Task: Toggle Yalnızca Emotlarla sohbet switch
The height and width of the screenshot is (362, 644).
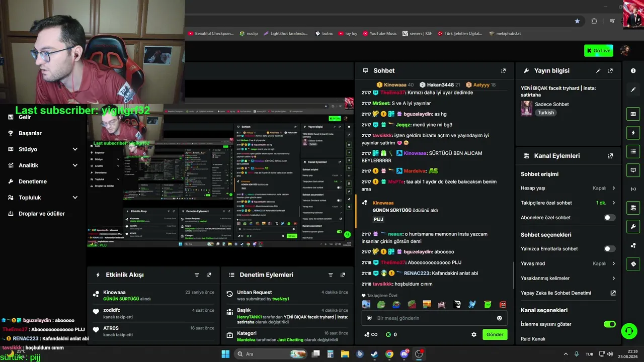Action: (x=609, y=249)
